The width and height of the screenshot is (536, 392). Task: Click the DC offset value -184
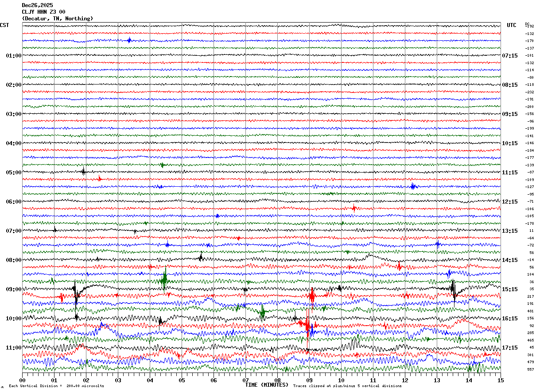529,150
